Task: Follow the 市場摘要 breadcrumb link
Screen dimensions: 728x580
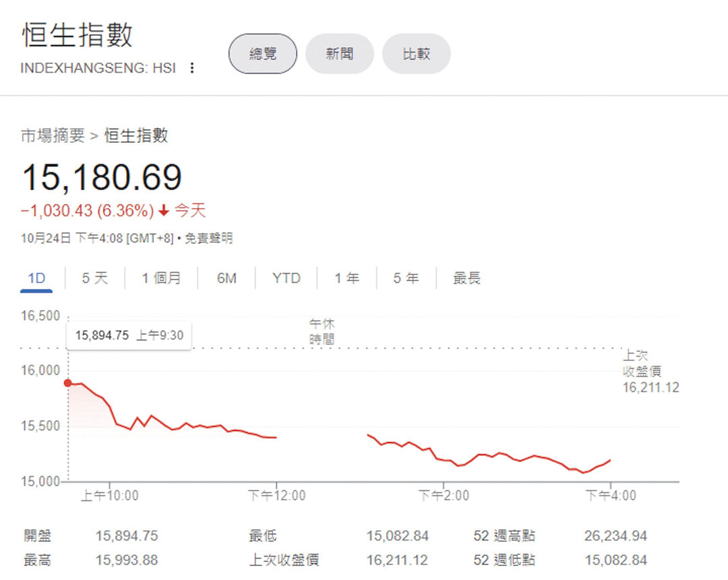Action: pos(53,136)
